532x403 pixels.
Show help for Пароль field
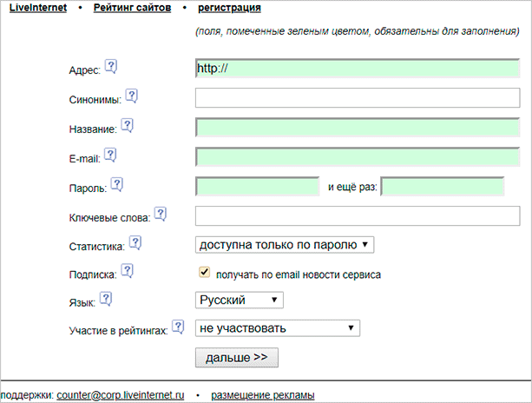[x=117, y=184]
